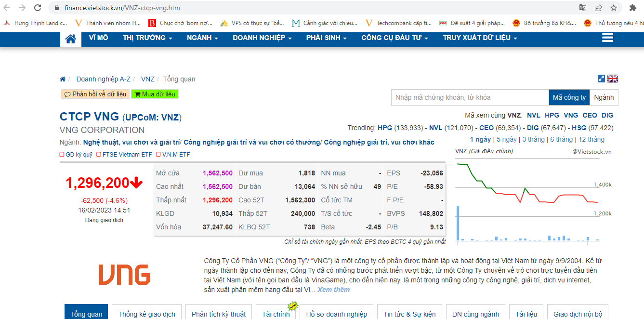Screen dimensions: 644x319
Task: Click the share page icon
Action: [598, 8]
